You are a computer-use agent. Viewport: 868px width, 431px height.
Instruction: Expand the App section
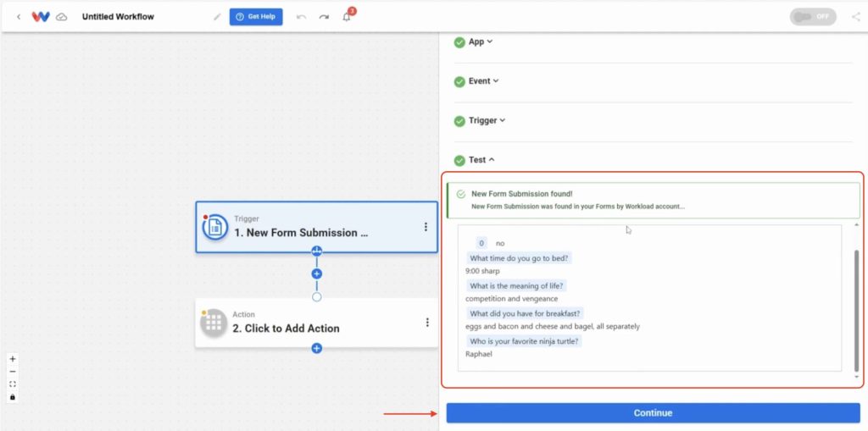481,41
